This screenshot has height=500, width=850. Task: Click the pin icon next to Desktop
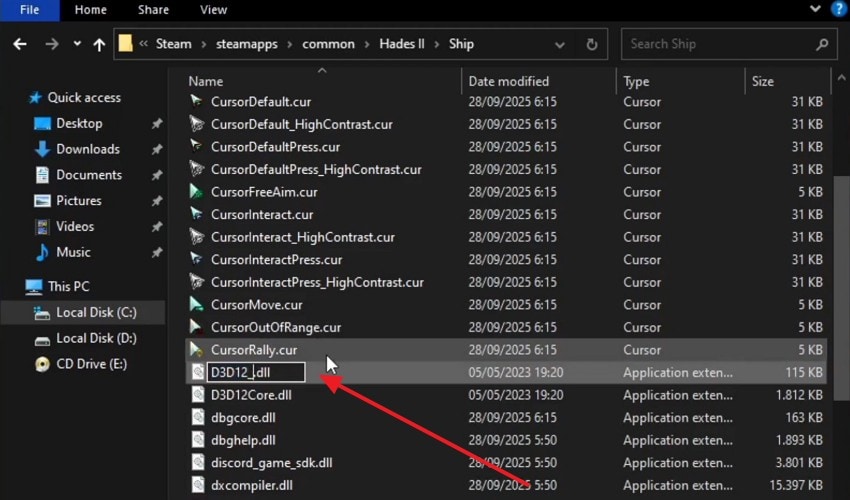(157, 124)
